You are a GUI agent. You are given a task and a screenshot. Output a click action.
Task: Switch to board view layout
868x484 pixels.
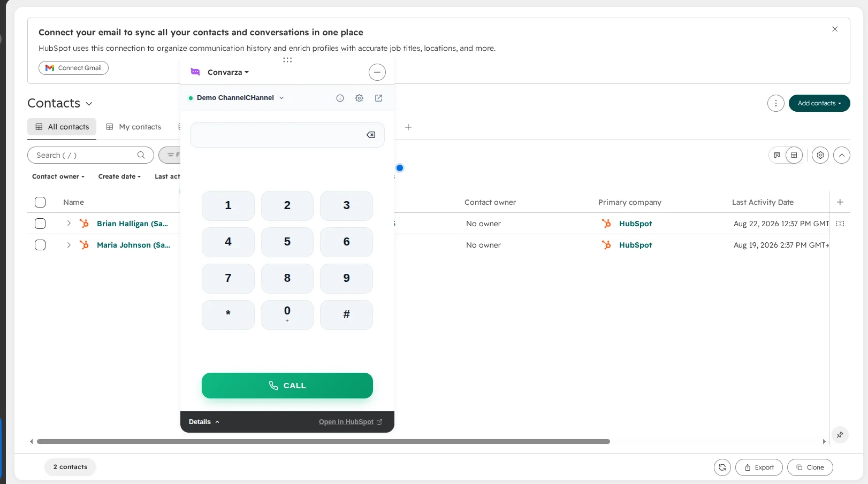[777, 155]
